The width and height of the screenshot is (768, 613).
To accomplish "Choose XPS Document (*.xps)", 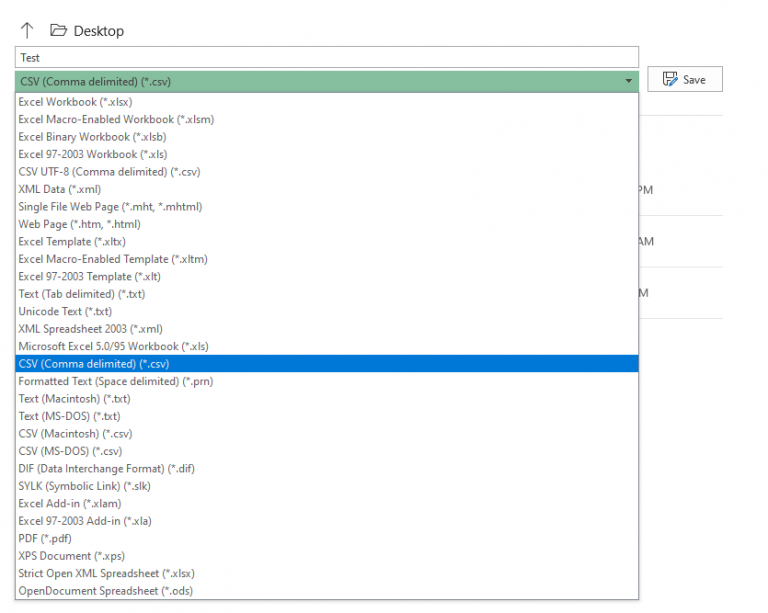I will pyautogui.click(x=327, y=556).
